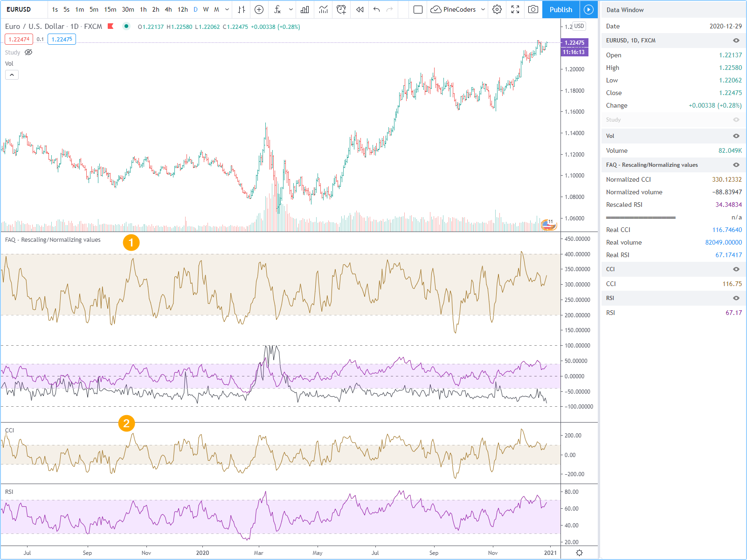Image resolution: width=747 pixels, height=560 pixels.
Task: Click the blue buy price 1.22475
Action: click(x=62, y=39)
